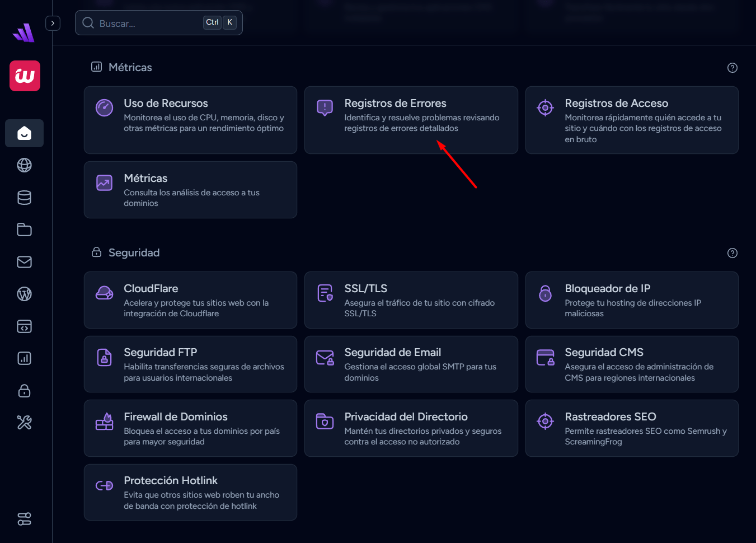The height and width of the screenshot is (543, 756).
Task: Click the Métricas card chart icon
Action: (104, 182)
